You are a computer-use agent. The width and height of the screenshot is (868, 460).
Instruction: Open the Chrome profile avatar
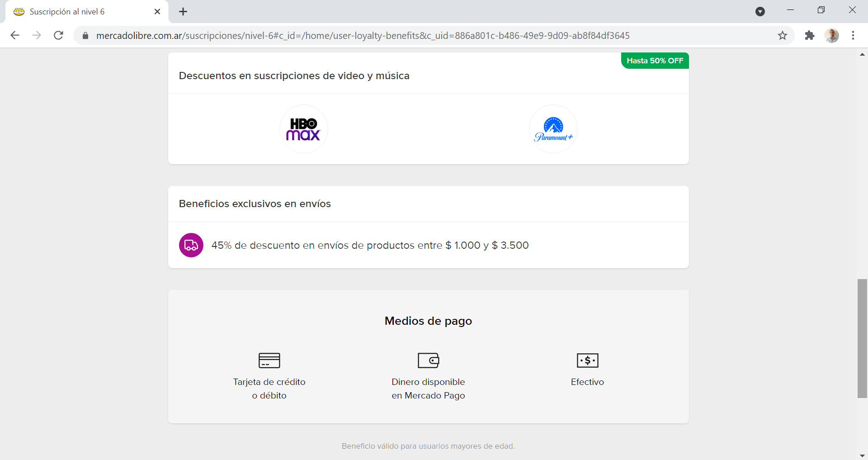(831, 35)
